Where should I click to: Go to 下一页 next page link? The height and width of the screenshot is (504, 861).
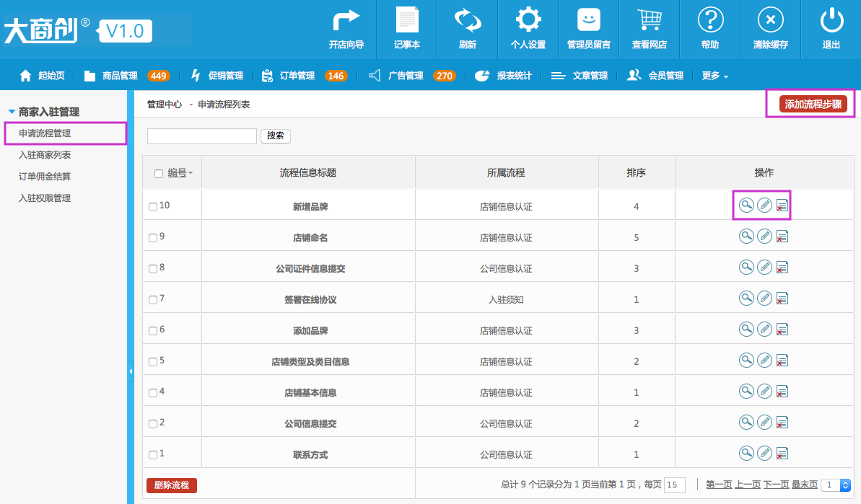775,485
